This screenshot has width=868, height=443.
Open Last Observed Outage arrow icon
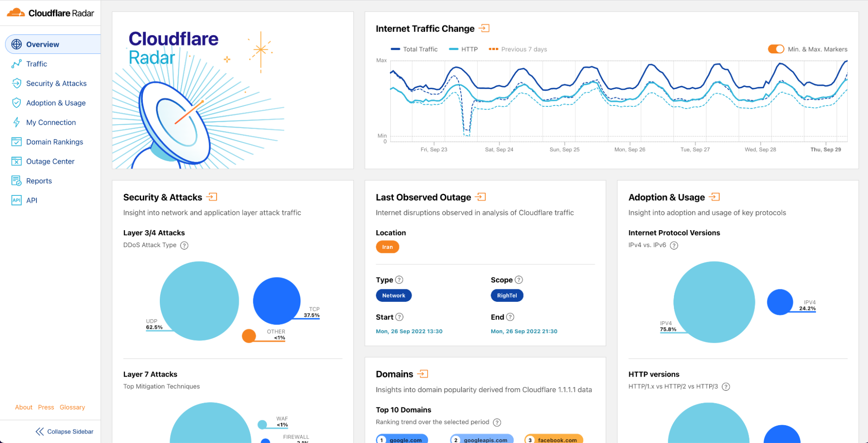point(480,197)
